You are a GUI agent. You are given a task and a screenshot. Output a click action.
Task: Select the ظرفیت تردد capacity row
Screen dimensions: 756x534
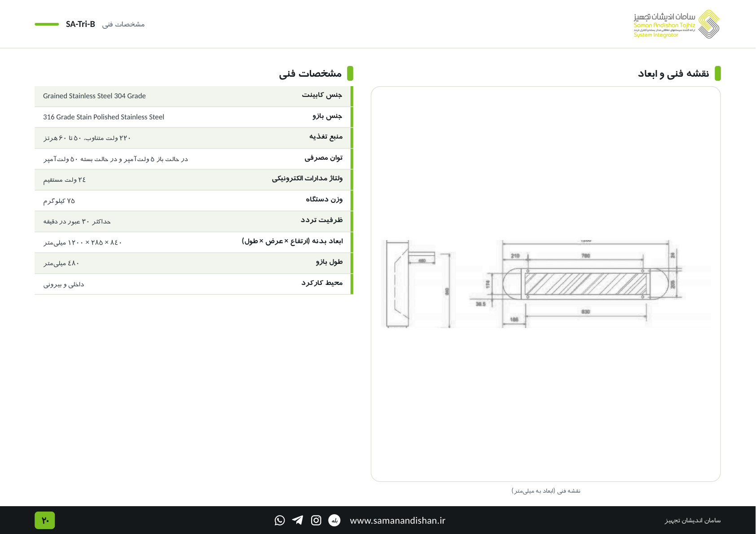(194, 222)
